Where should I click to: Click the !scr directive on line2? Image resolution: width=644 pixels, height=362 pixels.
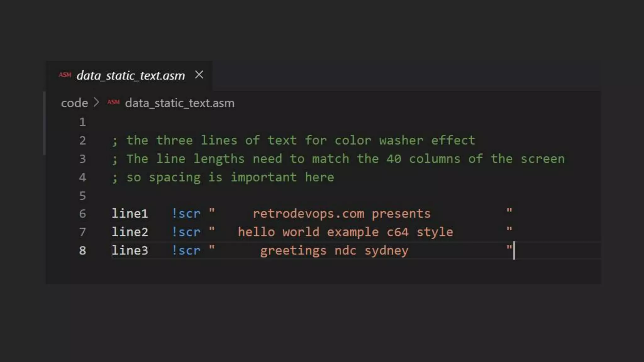tap(186, 232)
